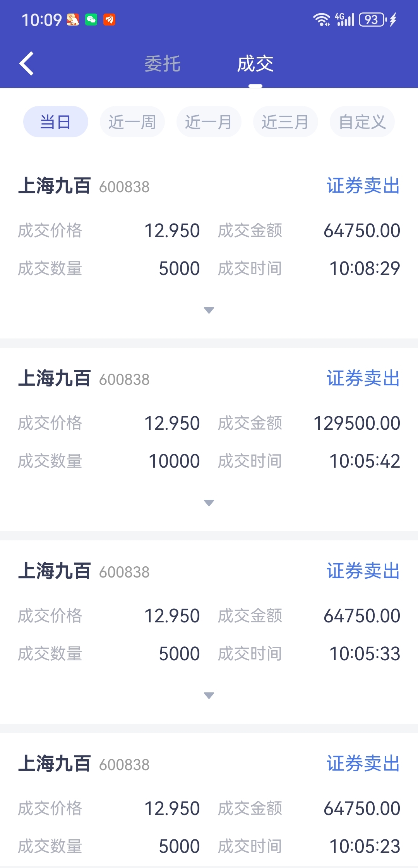The width and height of the screenshot is (418, 868).
Task: Tap the orange app notification icon
Action: pos(110,19)
